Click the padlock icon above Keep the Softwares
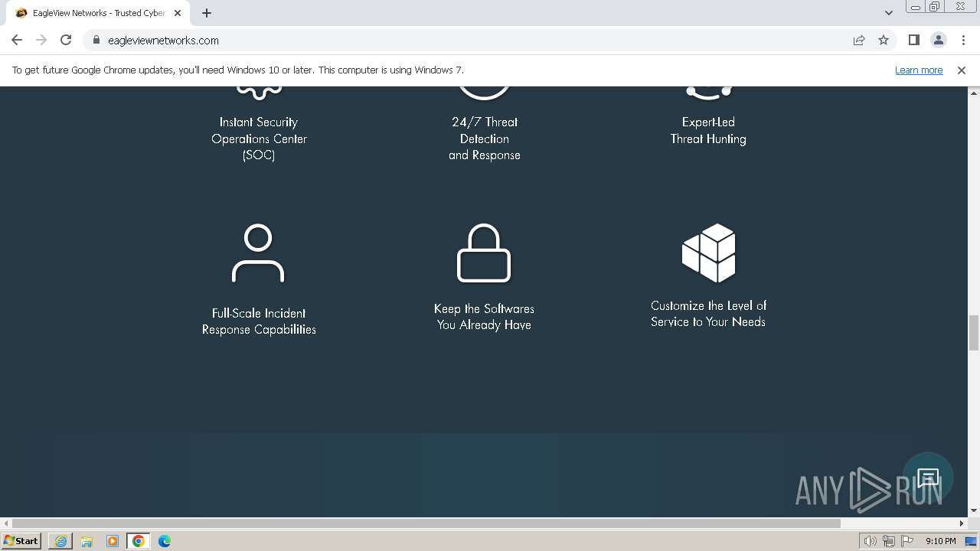Viewport: 980px width, 551px height. pos(484,253)
